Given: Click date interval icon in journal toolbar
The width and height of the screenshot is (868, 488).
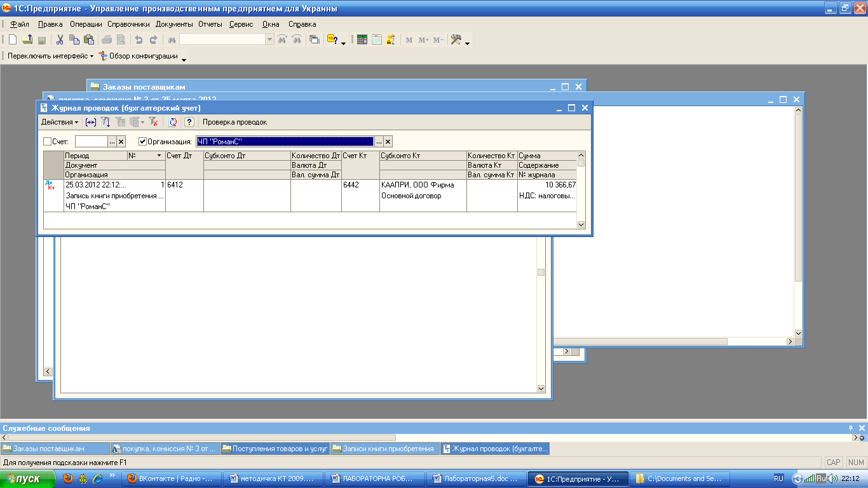Looking at the screenshot, I should (91, 122).
